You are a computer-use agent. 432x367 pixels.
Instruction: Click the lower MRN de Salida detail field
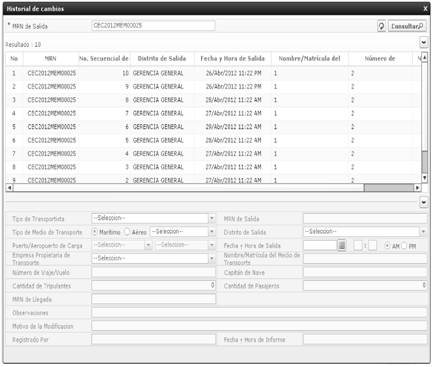(365, 219)
